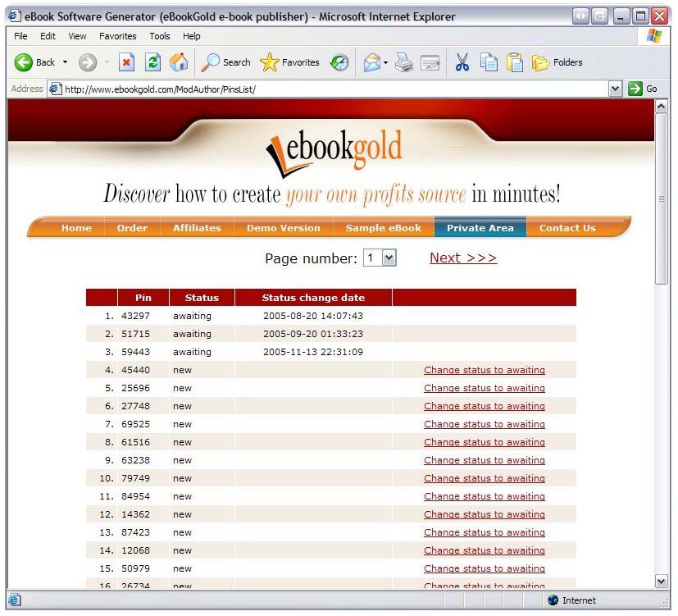The image size is (678, 616).
Task: Click the scrollbar up arrow
Action: [x=661, y=106]
